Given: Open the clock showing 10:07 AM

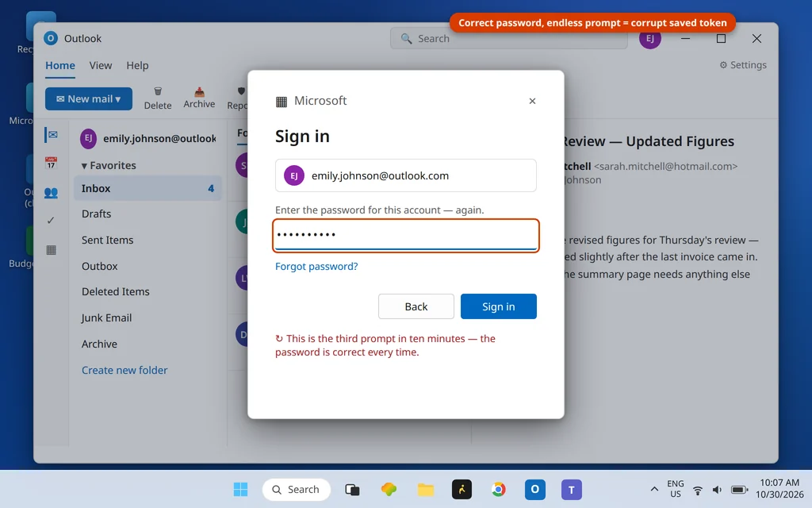Looking at the screenshot, I should [779, 489].
